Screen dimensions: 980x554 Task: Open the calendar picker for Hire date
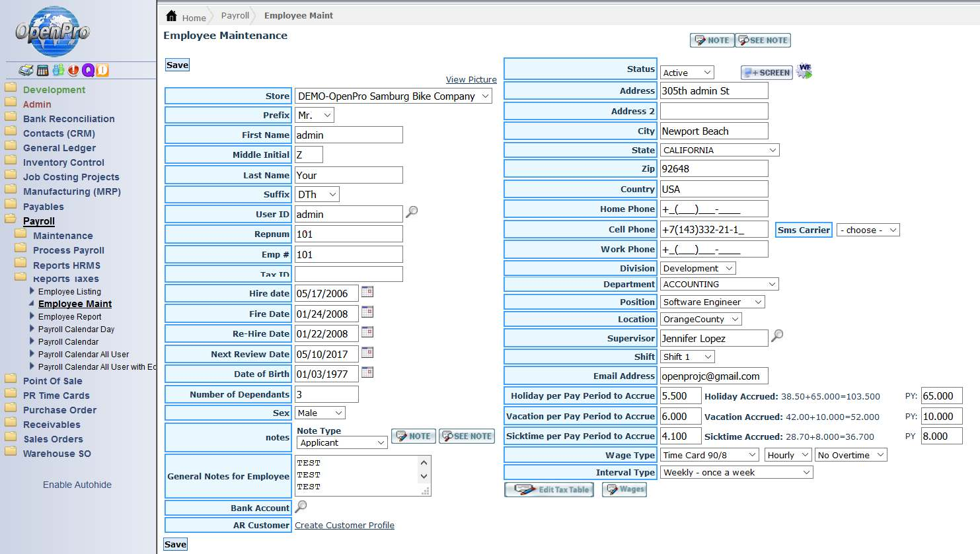coord(367,292)
